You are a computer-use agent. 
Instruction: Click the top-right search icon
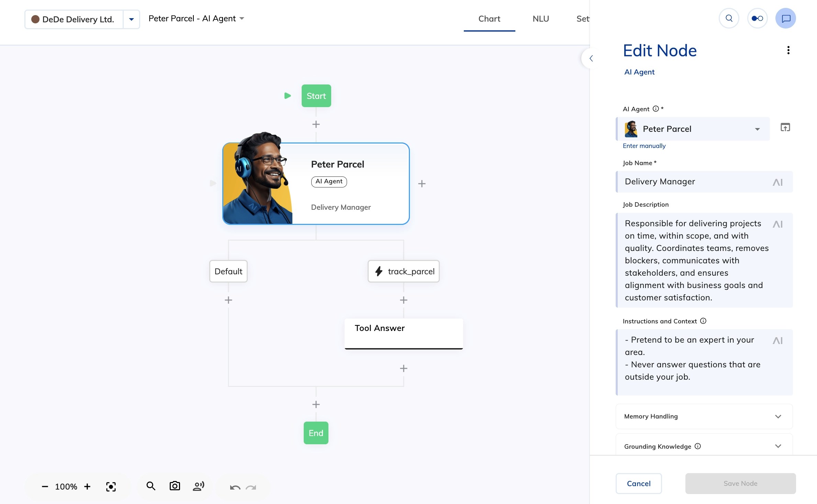tap(729, 19)
